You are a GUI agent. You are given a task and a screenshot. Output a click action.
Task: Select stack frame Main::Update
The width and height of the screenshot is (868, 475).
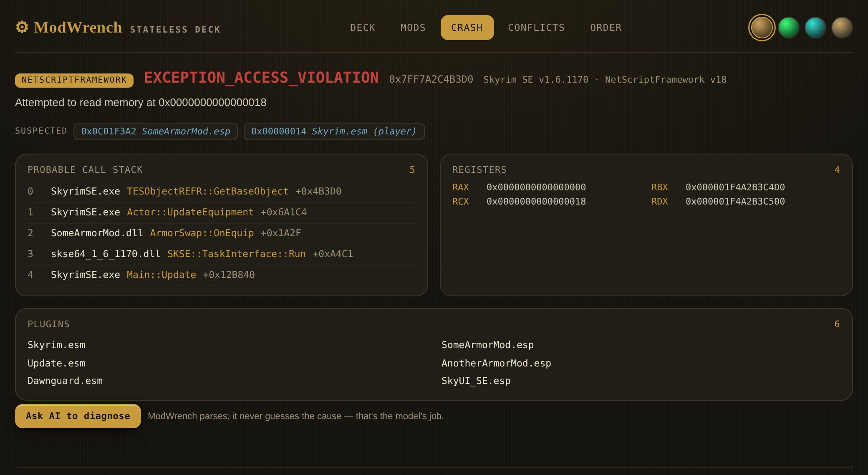tap(222, 275)
